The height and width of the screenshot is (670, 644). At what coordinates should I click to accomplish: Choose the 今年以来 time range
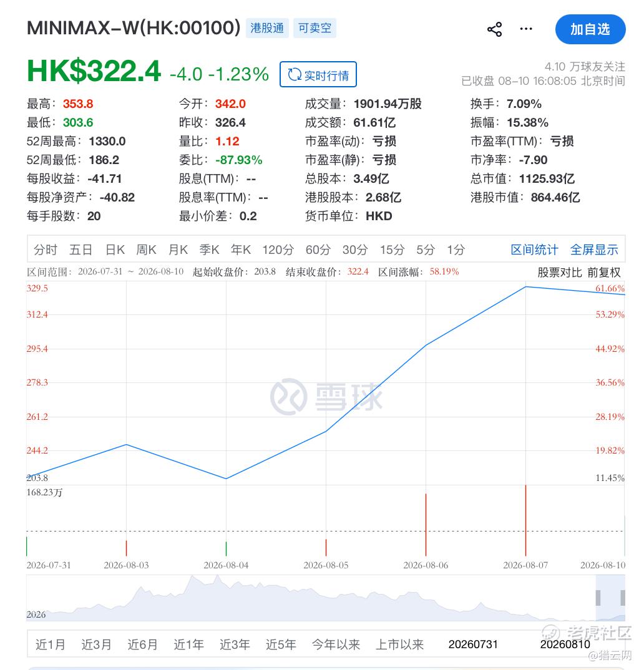[x=336, y=644]
